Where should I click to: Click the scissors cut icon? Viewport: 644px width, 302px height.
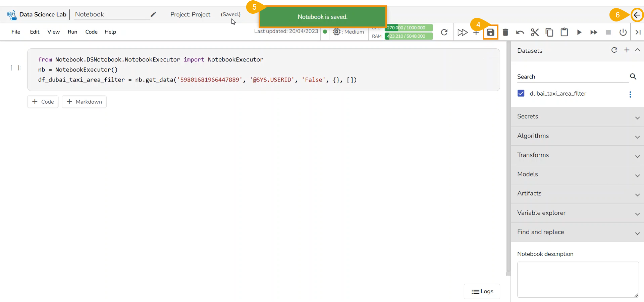point(535,32)
